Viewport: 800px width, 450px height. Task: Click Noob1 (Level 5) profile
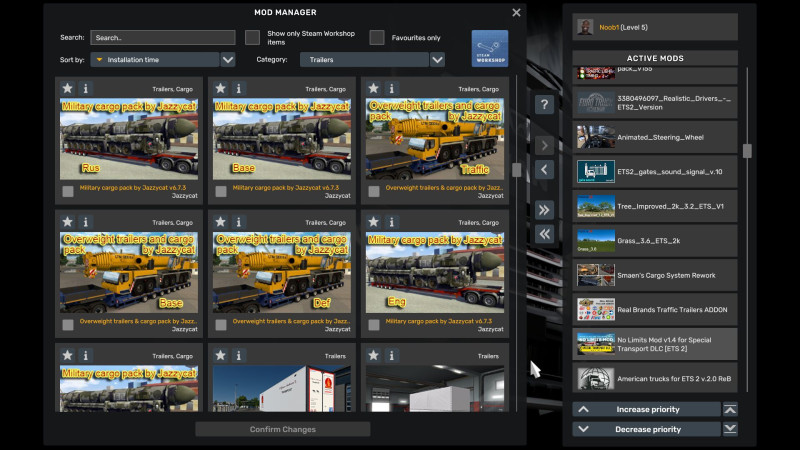(655, 27)
